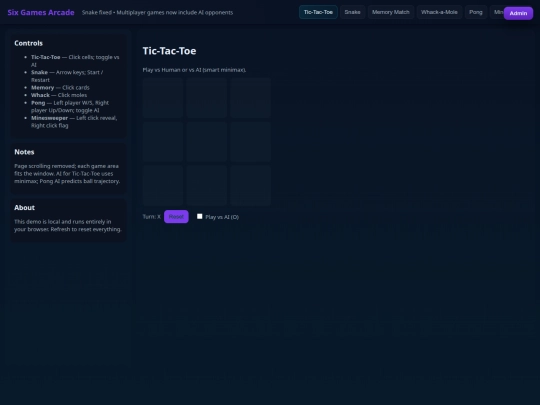Enable Play vs AI (O) checkbox

click(199, 216)
